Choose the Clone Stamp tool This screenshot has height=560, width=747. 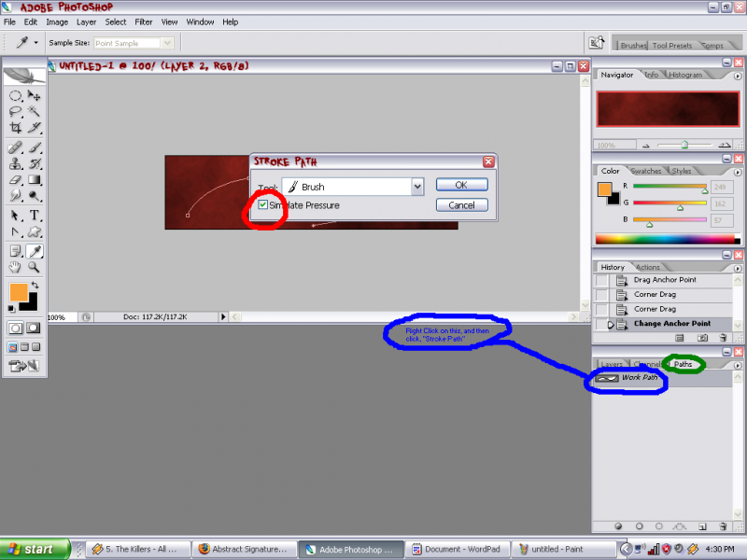(15, 164)
